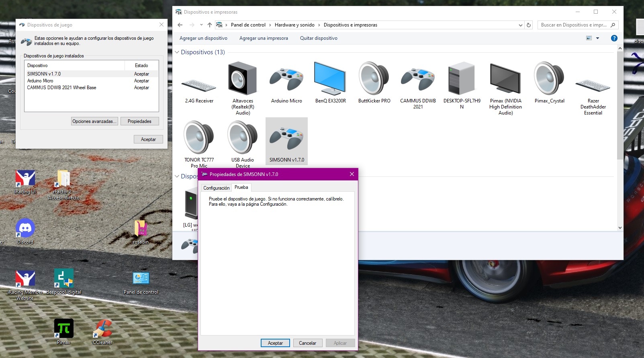Screen dimensions: 644x358
Task: Open the iRacing UI desktop shortcut
Action: coord(25,182)
